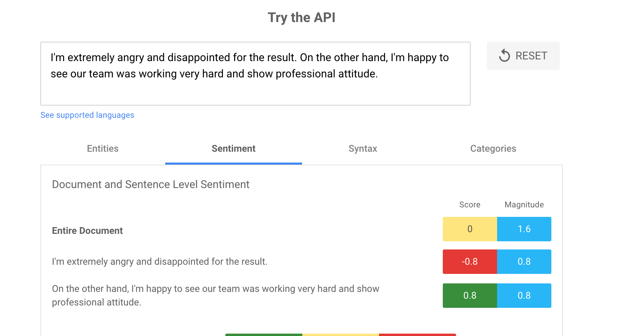Click the Entire Document row label
The height and width of the screenshot is (336, 644).
click(x=87, y=231)
